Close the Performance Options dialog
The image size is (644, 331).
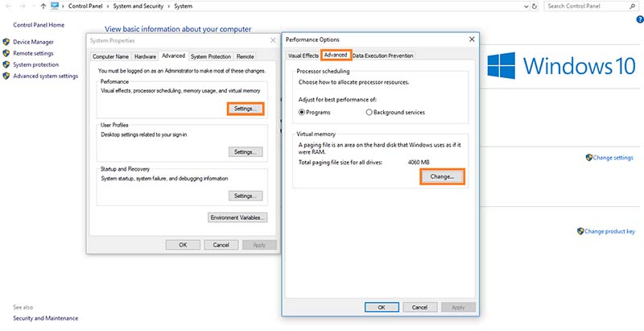472,39
